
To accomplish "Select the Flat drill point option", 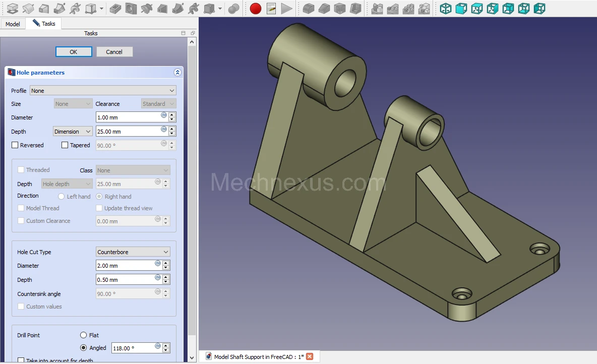I will (x=83, y=335).
